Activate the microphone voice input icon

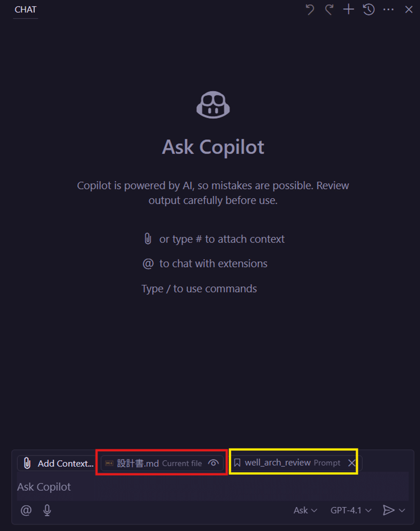click(46, 510)
